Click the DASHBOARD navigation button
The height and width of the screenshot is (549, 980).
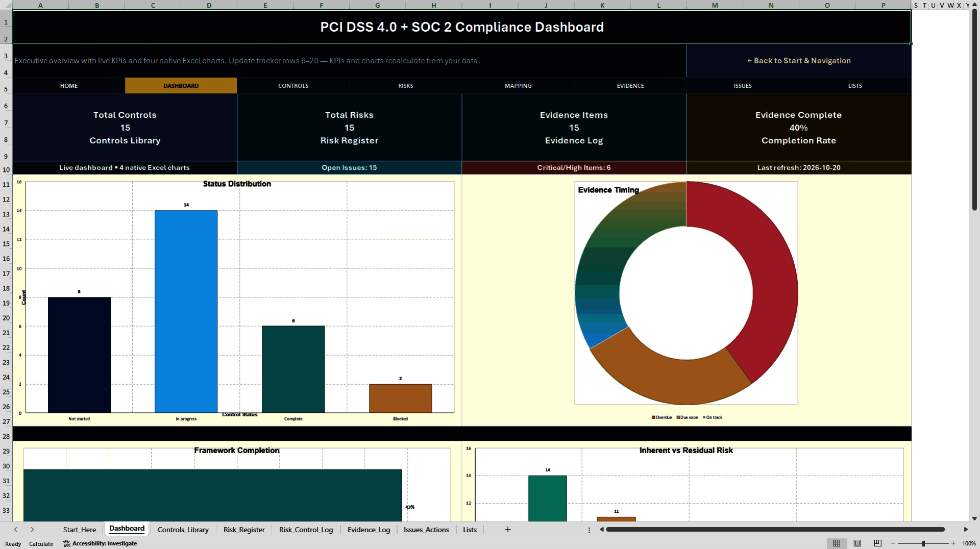[x=181, y=86]
